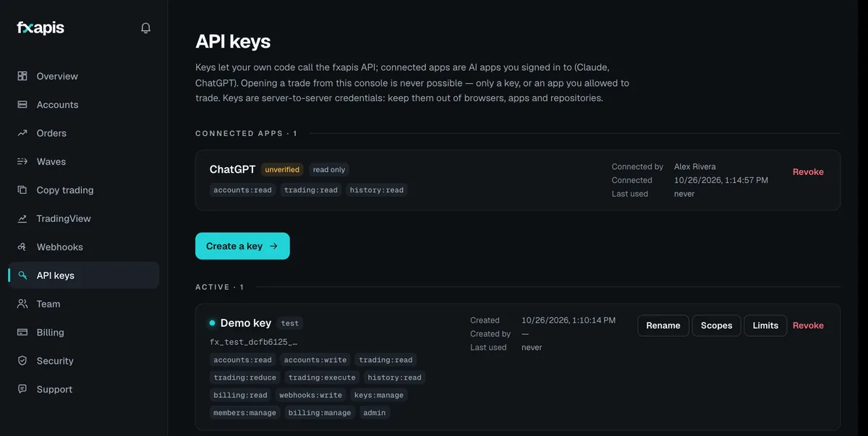Open Limits for Demo key
The width and height of the screenshot is (868, 436).
tap(765, 325)
